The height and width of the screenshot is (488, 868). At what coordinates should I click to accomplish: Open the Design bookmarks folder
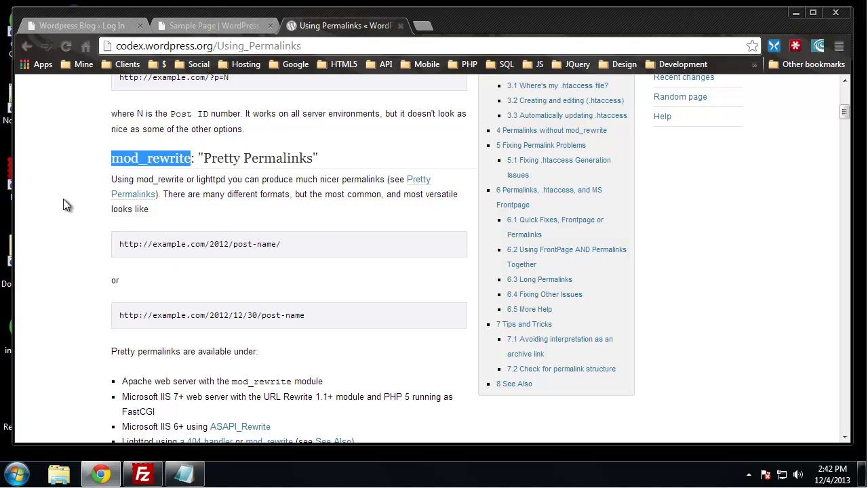[x=617, y=64]
